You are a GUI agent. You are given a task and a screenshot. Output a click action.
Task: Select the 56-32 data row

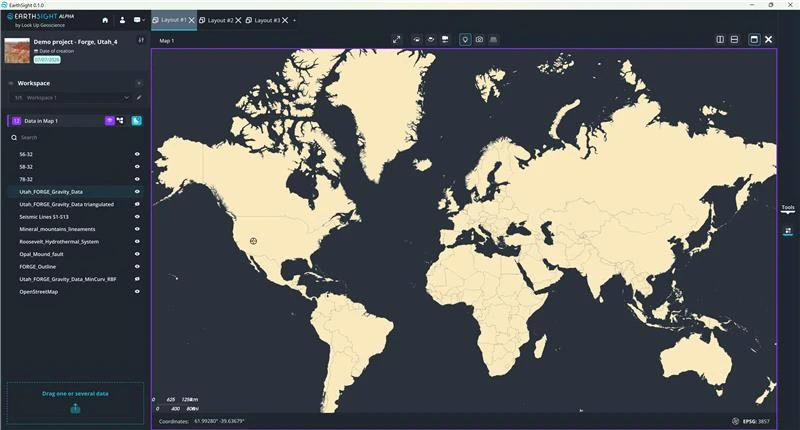pyautogui.click(x=74, y=154)
